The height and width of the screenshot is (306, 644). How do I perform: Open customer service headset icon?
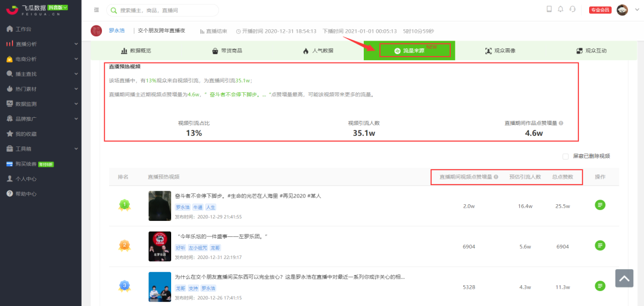[x=572, y=9]
